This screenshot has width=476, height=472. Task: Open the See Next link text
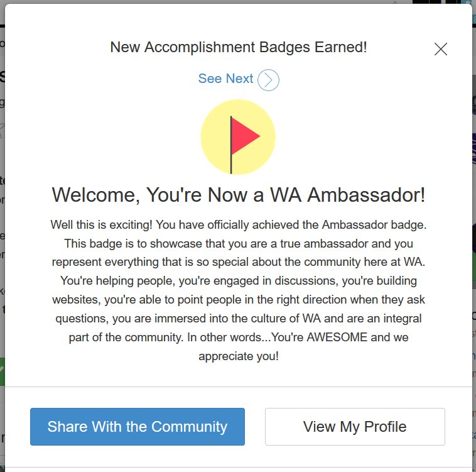coord(225,79)
